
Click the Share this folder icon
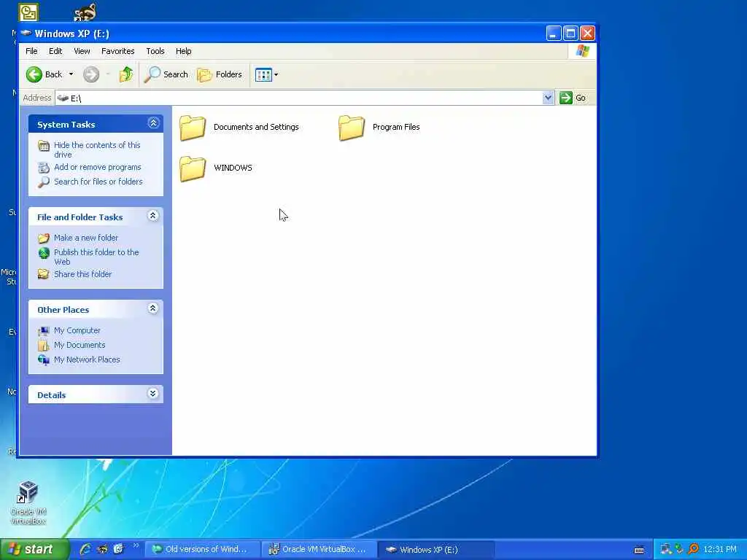tap(43, 274)
